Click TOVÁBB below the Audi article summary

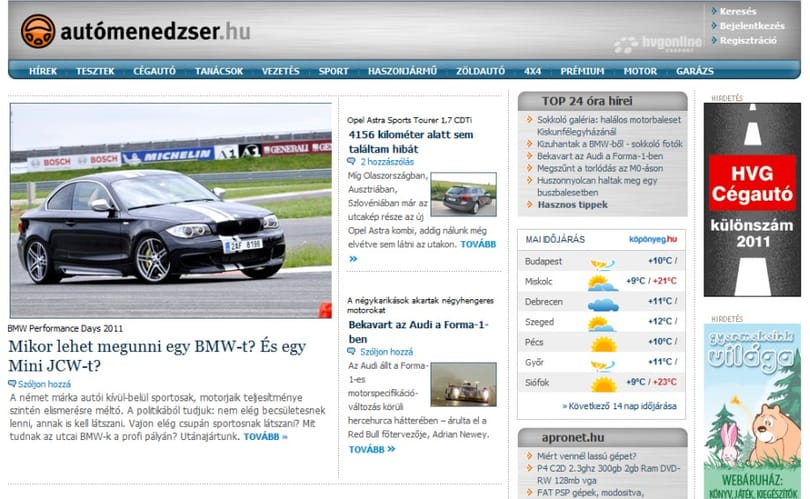372,449
